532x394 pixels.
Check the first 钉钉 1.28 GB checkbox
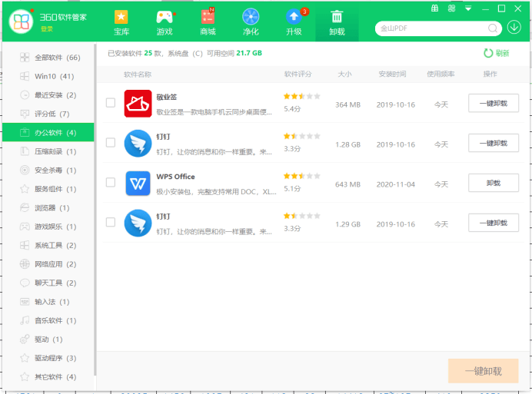tap(111, 142)
